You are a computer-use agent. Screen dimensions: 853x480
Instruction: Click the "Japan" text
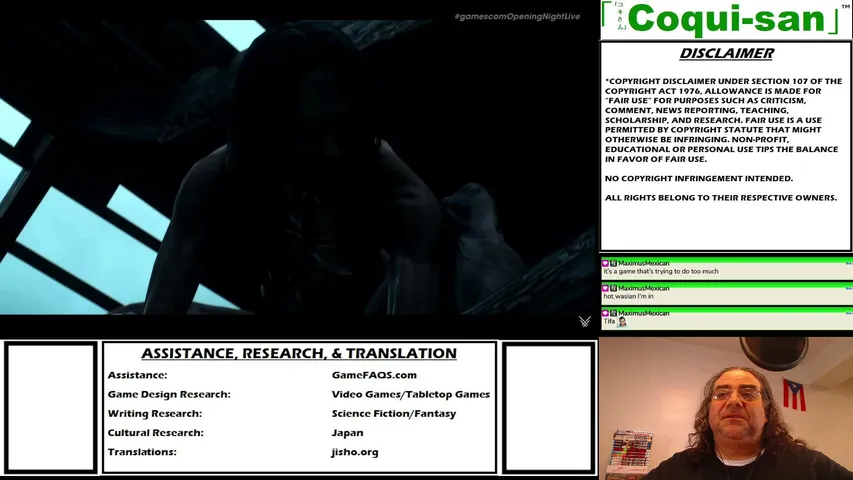348,433
